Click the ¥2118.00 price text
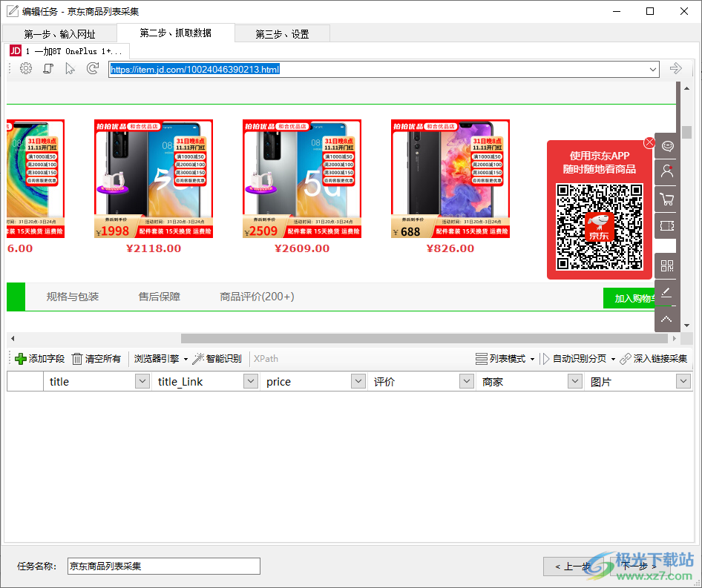This screenshot has width=702, height=588. pos(154,248)
